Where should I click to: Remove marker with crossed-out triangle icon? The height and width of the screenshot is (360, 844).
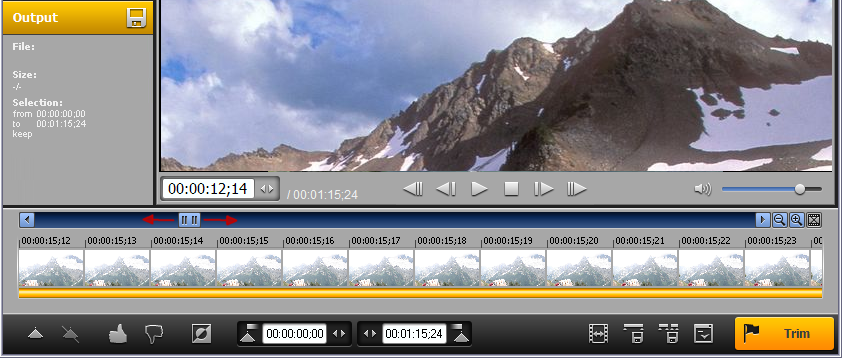(x=70, y=334)
